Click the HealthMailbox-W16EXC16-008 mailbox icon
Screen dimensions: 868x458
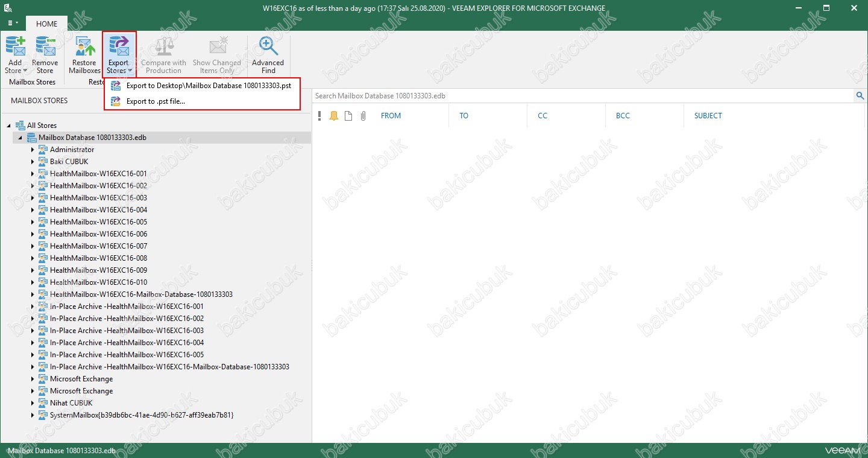click(x=43, y=258)
